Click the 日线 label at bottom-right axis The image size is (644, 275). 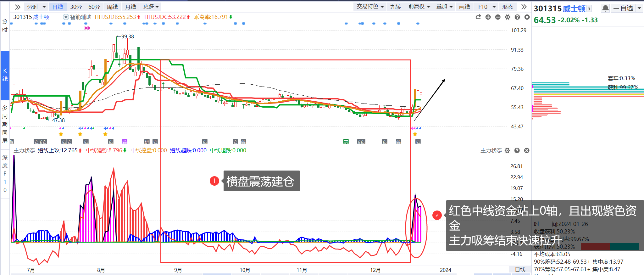point(520,269)
